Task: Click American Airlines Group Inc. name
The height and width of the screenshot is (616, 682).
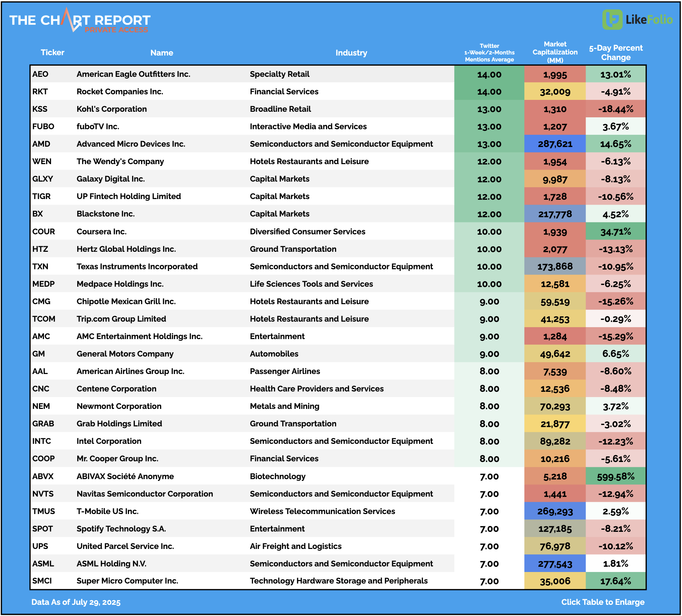Action: [130, 371]
